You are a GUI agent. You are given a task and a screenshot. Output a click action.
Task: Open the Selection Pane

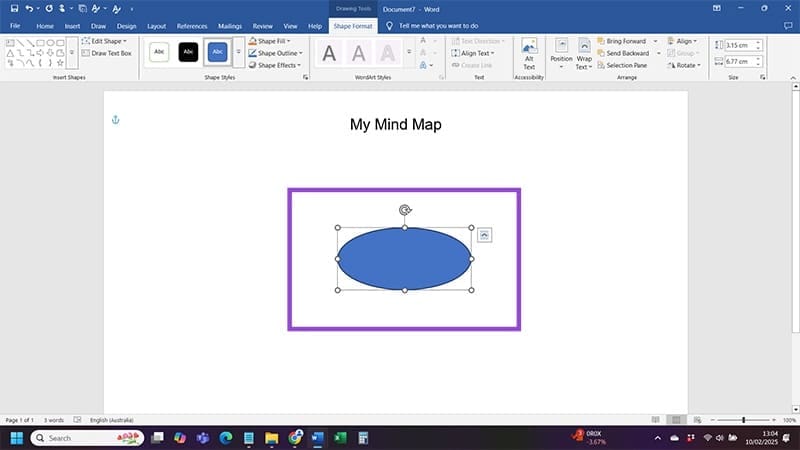[627, 65]
